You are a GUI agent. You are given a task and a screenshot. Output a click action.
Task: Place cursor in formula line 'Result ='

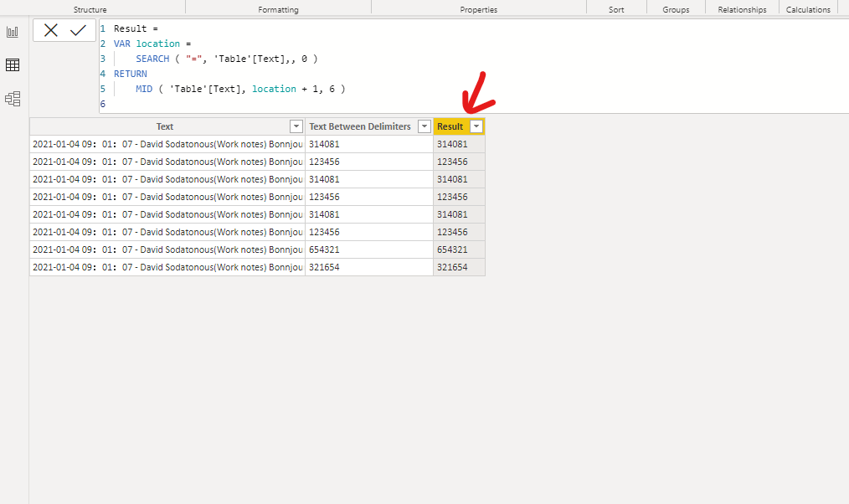[x=136, y=28]
